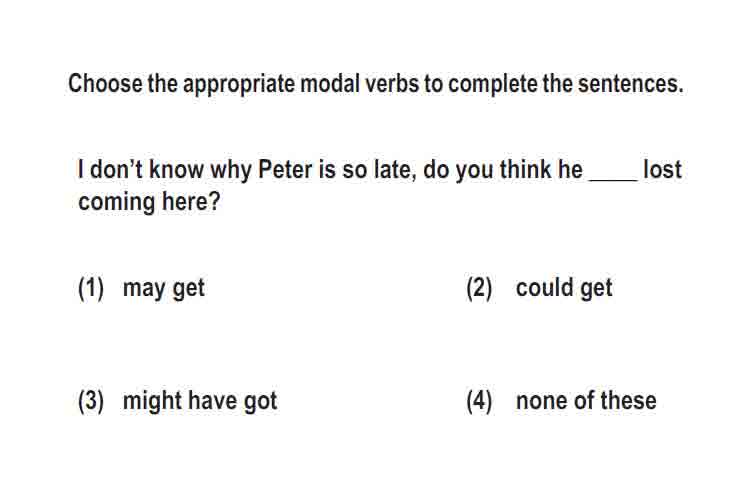
Task: Click the word "Choose" in the instruction
Action: click(x=105, y=84)
